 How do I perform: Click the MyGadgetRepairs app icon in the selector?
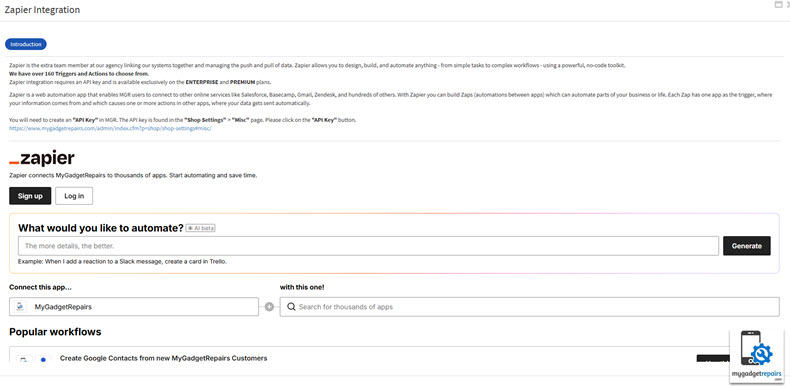[x=21, y=307]
